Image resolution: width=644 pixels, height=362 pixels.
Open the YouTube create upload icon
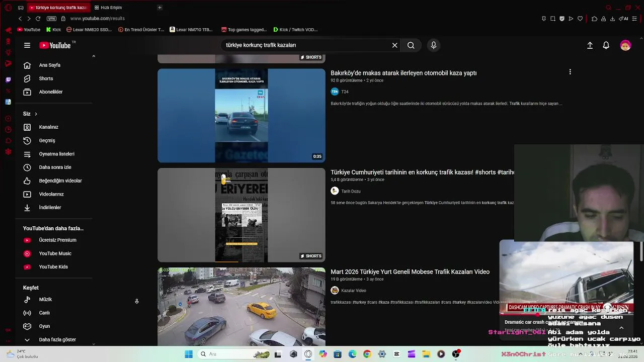tap(590, 45)
